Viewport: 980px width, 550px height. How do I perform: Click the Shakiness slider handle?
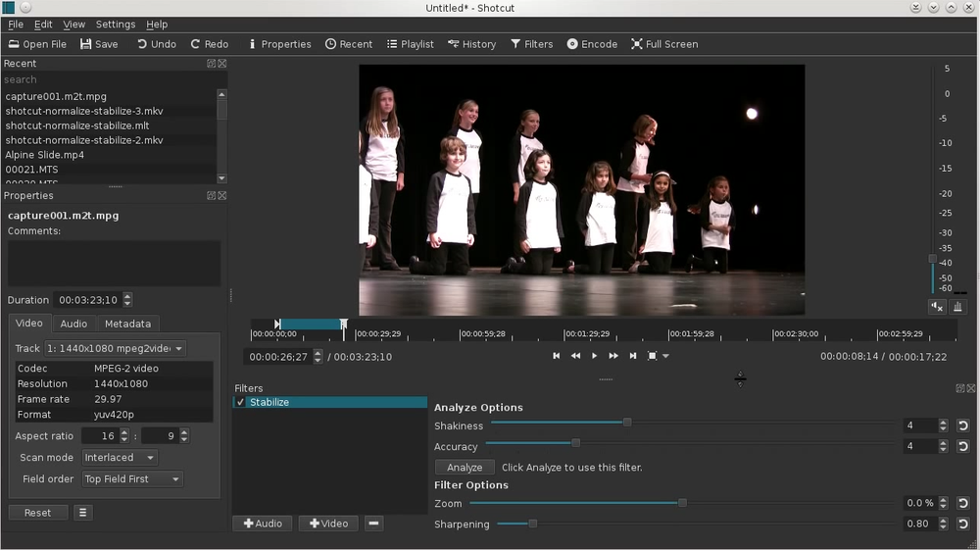627,423
